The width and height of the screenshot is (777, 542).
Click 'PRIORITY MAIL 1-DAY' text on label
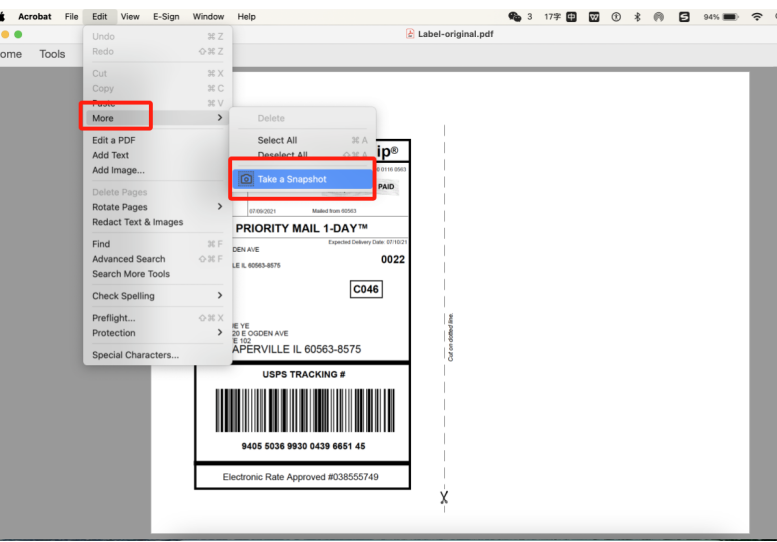(301, 228)
